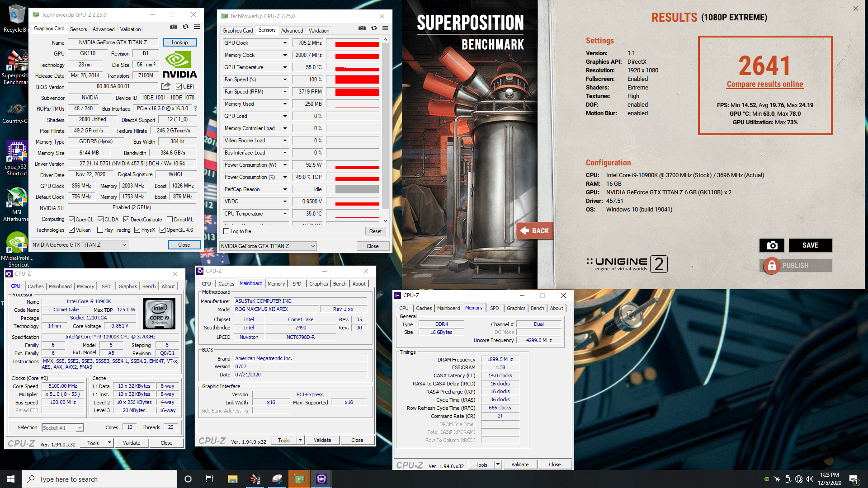Click screenshot camera icon in GPU-Z Sensors window
868x488 pixels.
click(x=362, y=28)
